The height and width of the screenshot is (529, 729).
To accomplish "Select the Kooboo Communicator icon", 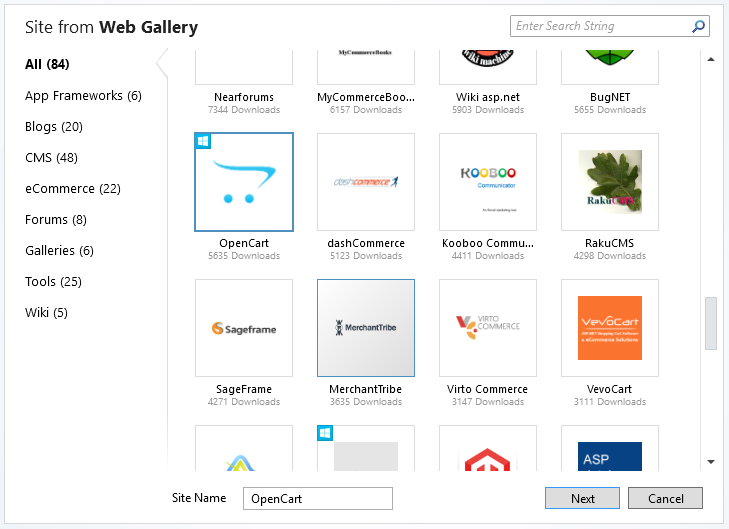I will click(x=488, y=182).
